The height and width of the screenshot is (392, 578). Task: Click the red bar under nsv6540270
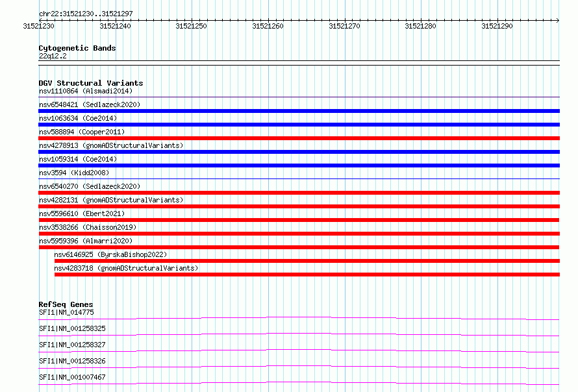click(x=299, y=193)
